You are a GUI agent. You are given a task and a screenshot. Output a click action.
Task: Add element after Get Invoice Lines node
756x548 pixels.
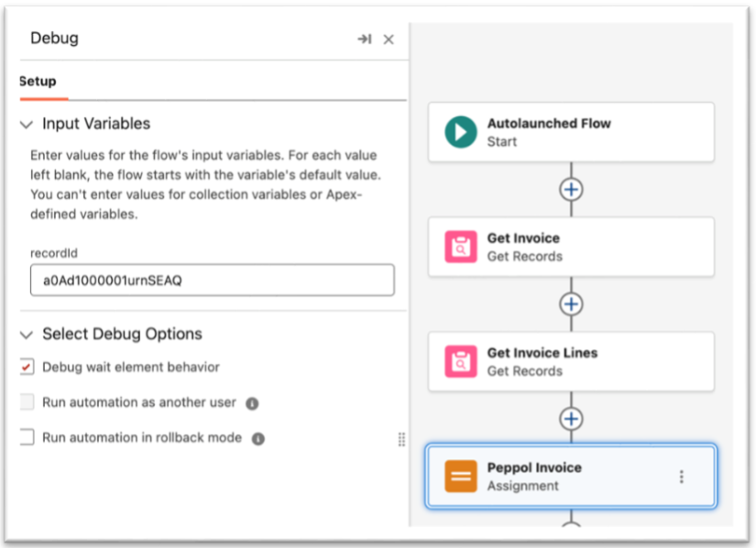coord(571,419)
